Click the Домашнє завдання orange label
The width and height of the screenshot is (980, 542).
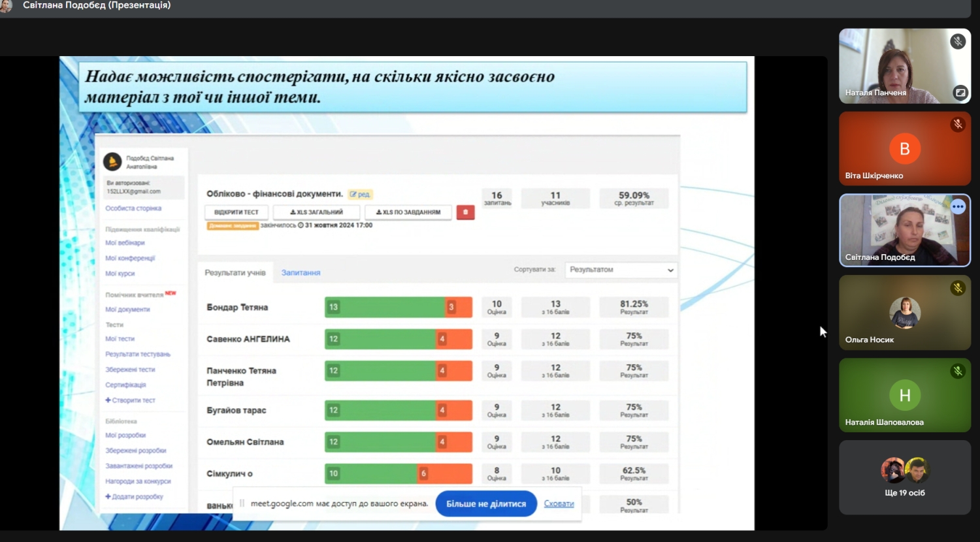pyautogui.click(x=233, y=226)
